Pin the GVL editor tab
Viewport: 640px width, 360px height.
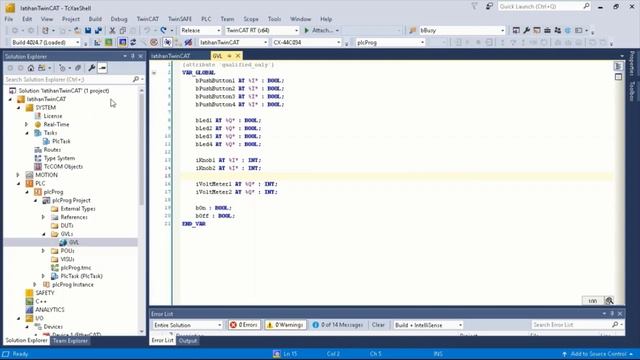point(229,56)
